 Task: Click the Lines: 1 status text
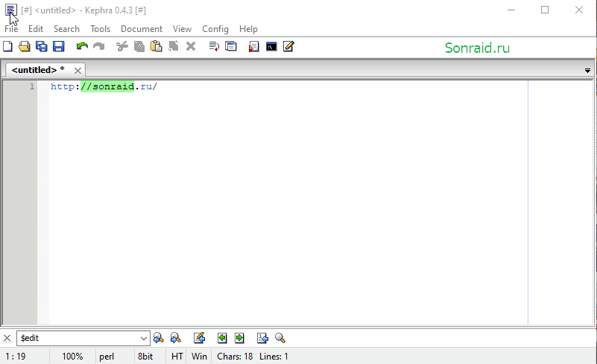274,357
